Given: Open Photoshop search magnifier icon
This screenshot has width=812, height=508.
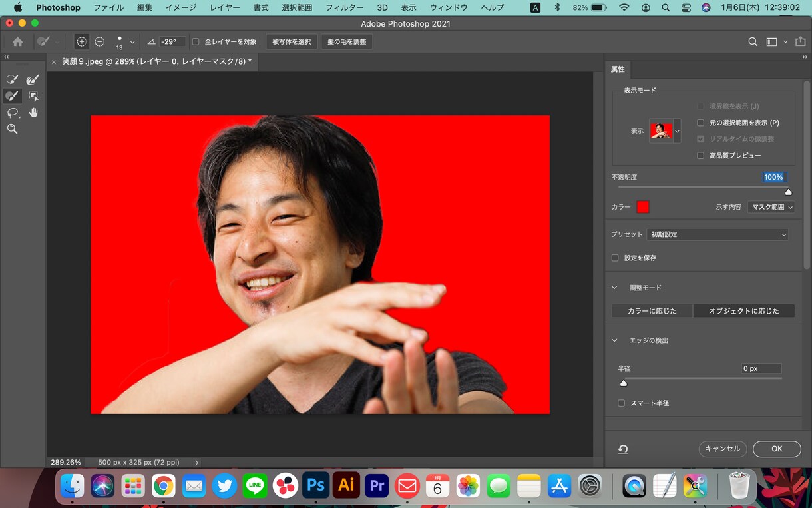Looking at the screenshot, I should (x=753, y=41).
